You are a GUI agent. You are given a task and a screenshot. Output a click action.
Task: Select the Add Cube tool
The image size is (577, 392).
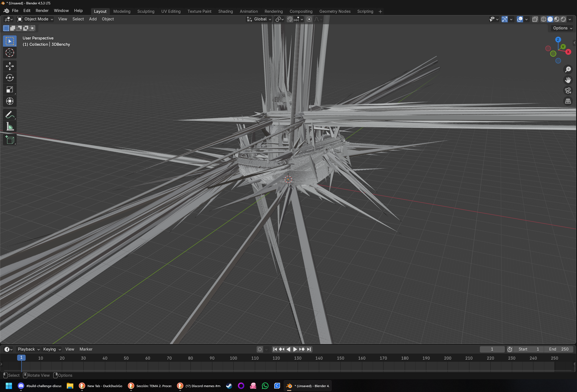coord(10,140)
